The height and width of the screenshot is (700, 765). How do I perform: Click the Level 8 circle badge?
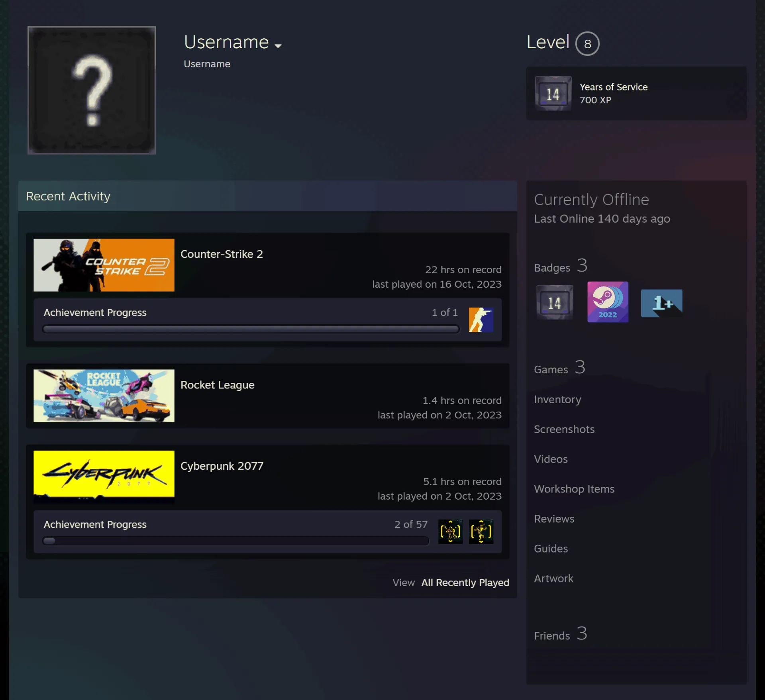(587, 43)
